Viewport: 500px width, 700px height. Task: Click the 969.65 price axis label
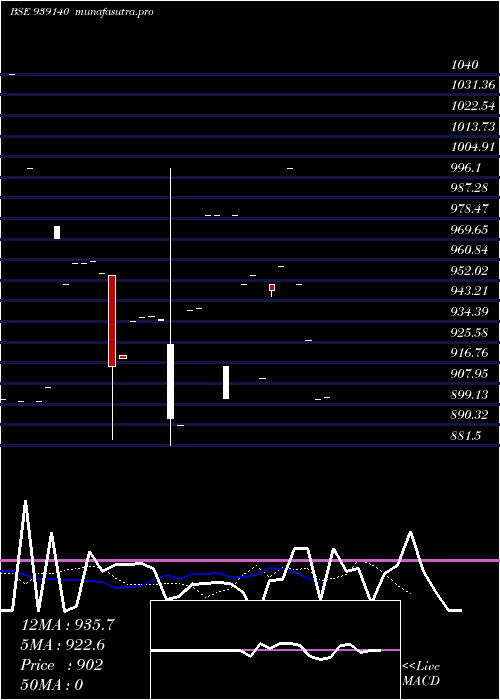[470, 230]
